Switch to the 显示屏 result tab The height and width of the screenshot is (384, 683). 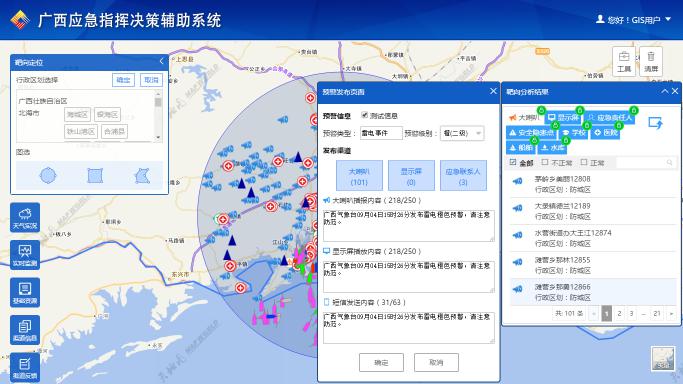tap(563, 118)
